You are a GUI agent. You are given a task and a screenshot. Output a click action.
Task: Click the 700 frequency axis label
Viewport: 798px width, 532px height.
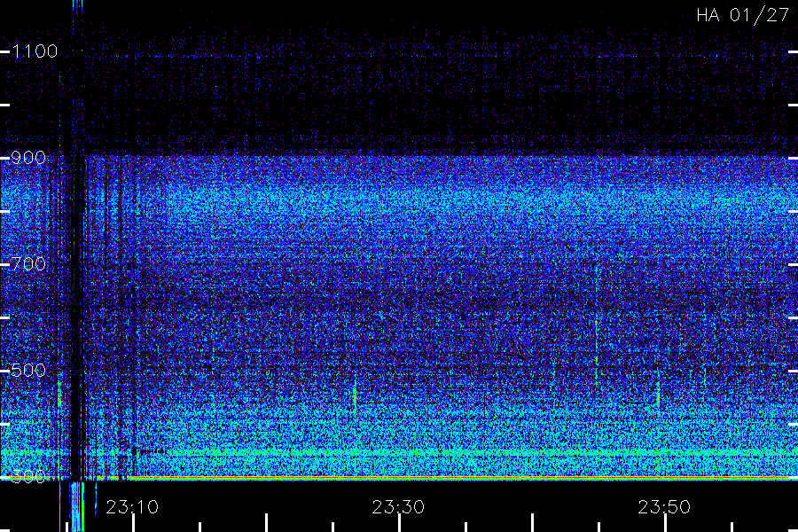click(x=28, y=264)
